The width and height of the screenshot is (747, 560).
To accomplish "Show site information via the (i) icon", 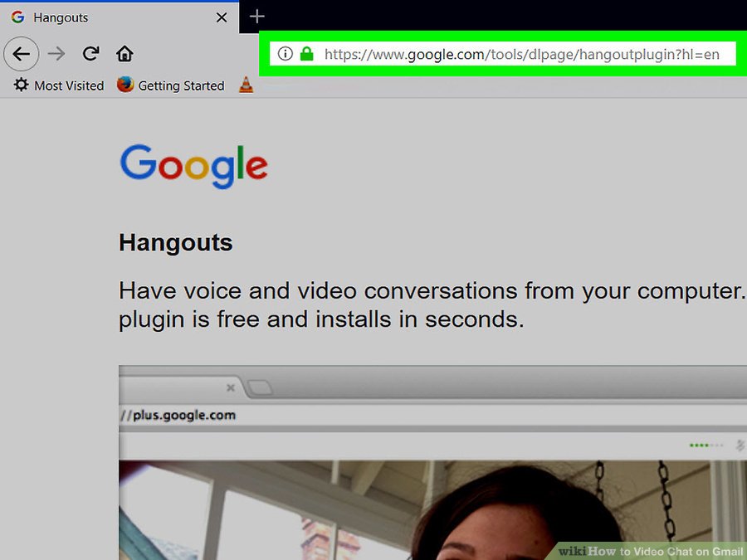I will 285,54.
